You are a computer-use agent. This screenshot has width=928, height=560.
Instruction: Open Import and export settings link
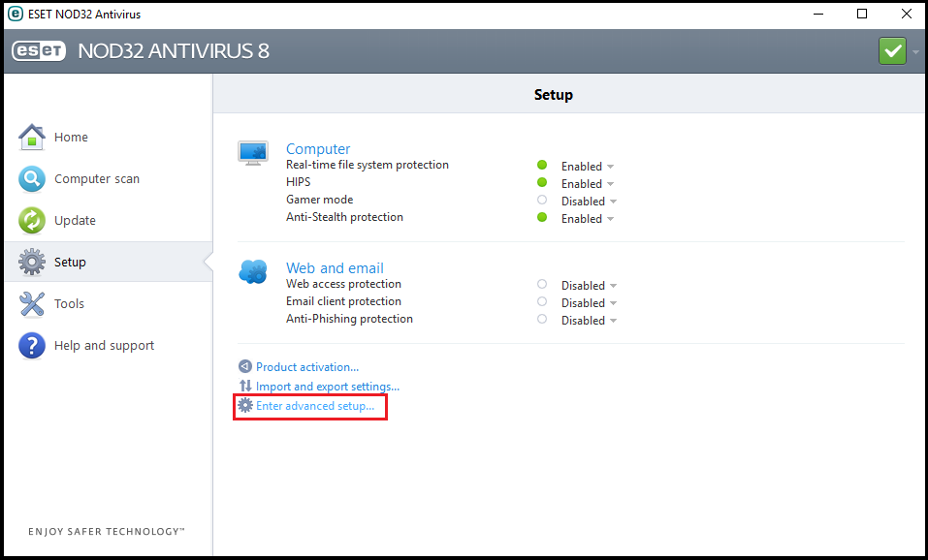[x=327, y=387]
